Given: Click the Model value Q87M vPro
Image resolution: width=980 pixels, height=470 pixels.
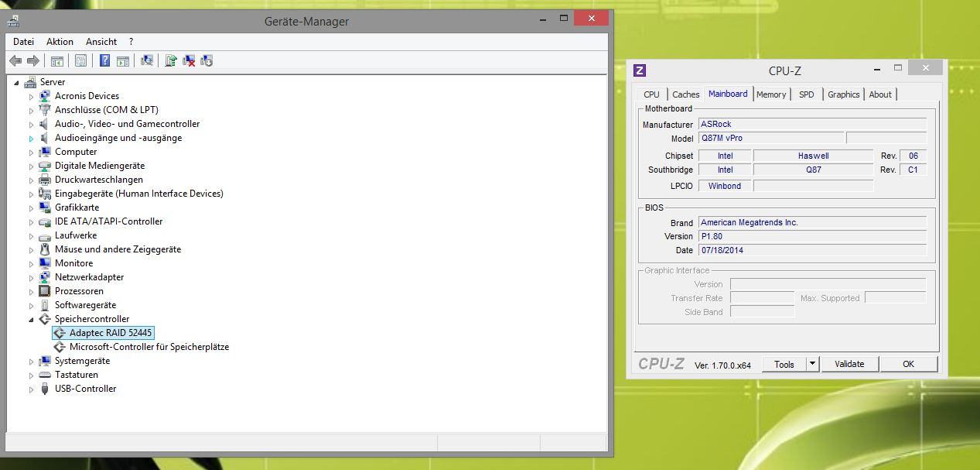Looking at the screenshot, I should tap(770, 138).
